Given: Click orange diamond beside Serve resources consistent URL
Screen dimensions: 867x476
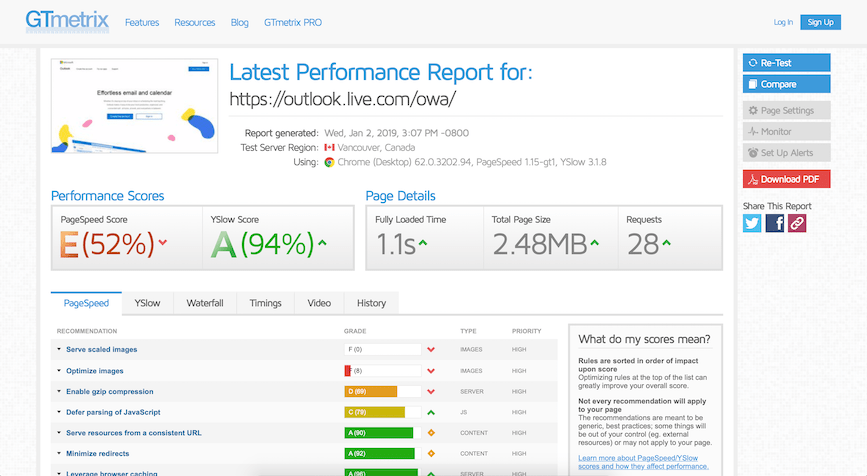Looking at the screenshot, I should pyautogui.click(x=431, y=433).
